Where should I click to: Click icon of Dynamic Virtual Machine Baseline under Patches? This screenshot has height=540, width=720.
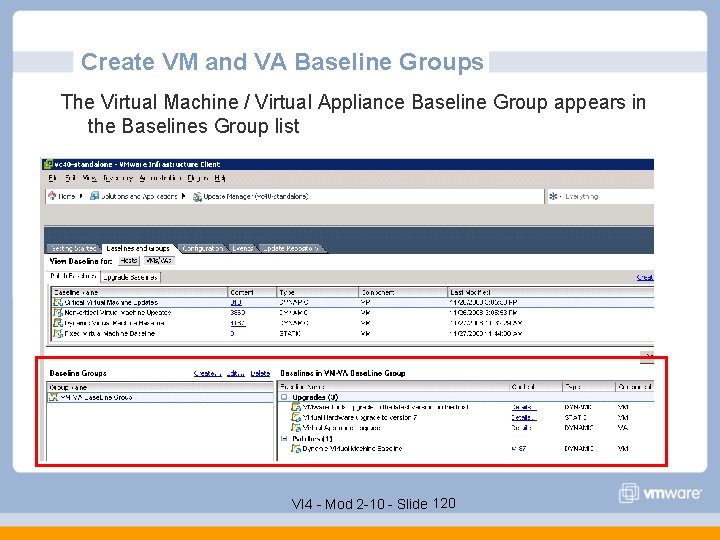point(296,448)
